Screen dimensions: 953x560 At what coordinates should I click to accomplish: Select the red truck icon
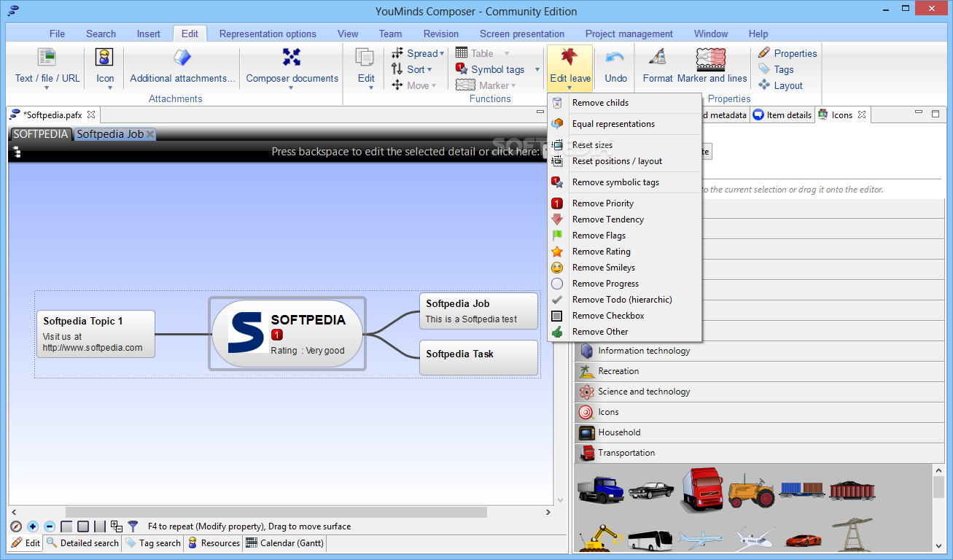pyautogui.click(x=702, y=489)
